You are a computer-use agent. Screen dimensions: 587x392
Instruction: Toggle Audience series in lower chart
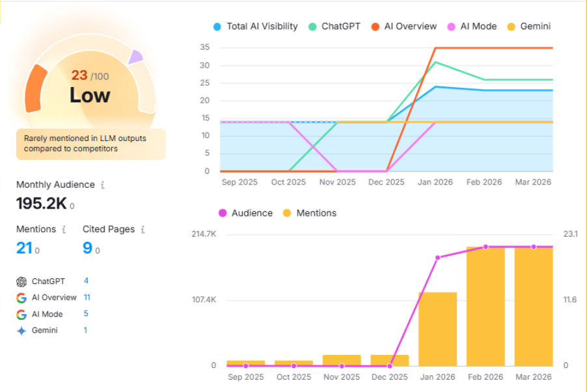point(245,213)
